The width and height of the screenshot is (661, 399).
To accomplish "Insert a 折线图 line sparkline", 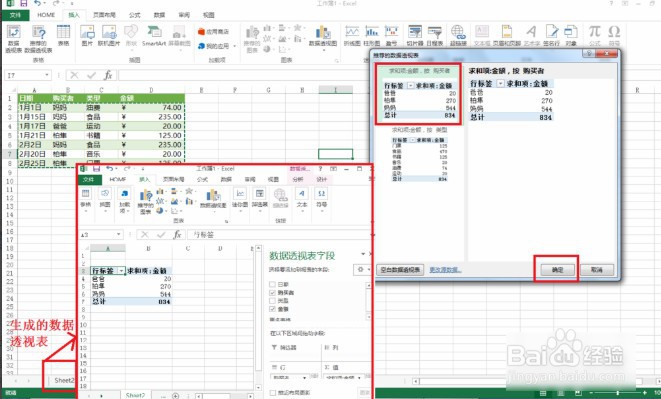I will click(x=352, y=35).
